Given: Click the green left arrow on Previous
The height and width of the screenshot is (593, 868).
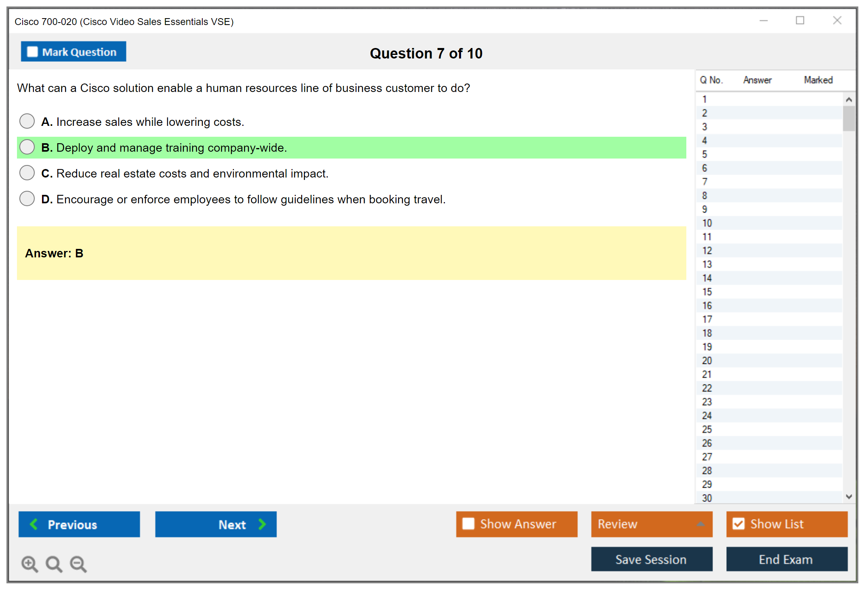Looking at the screenshot, I should [x=34, y=524].
